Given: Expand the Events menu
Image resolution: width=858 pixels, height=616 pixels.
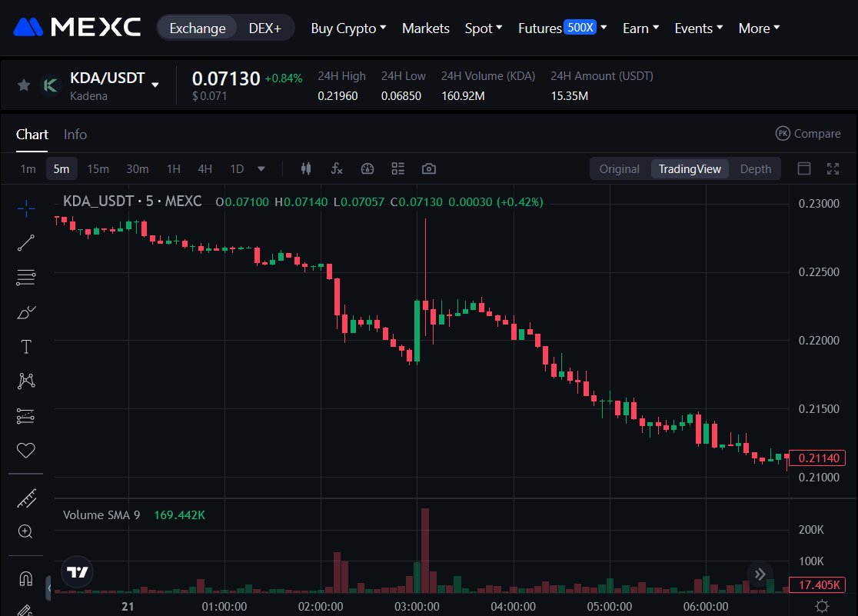Looking at the screenshot, I should (x=699, y=28).
